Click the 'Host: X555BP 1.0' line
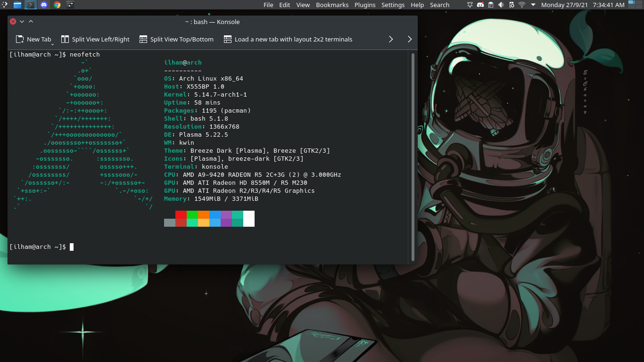Image resolution: width=644 pixels, height=362 pixels. tap(194, 87)
